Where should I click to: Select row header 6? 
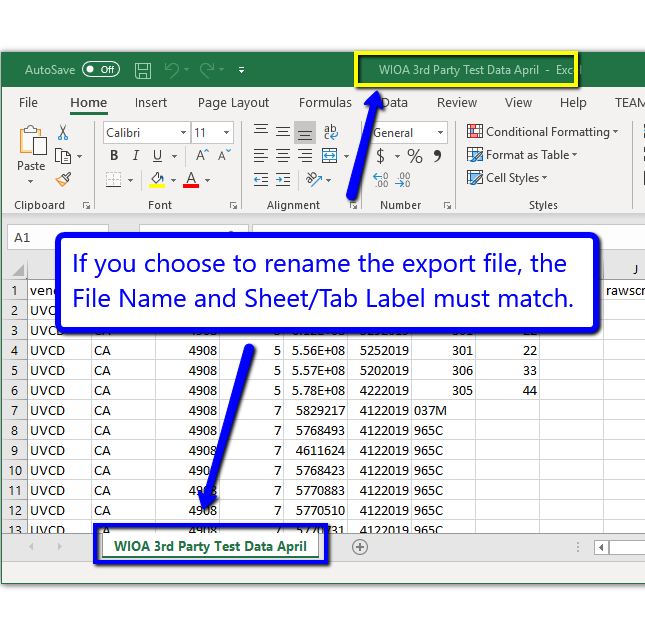(15, 390)
